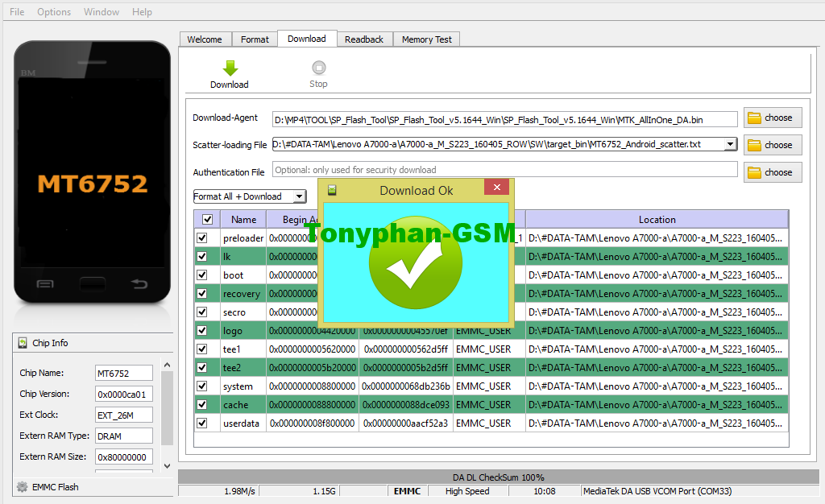Switch to the Format tab
825x504 pixels.
coord(255,39)
